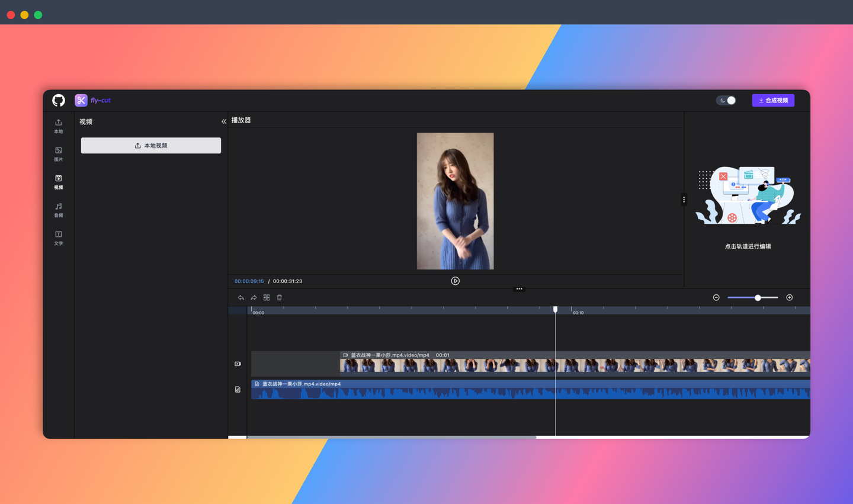Viewport: 853px width, 504px height.
Task: Click the player/timeline divider handle
Action: [x=519, y=289]
